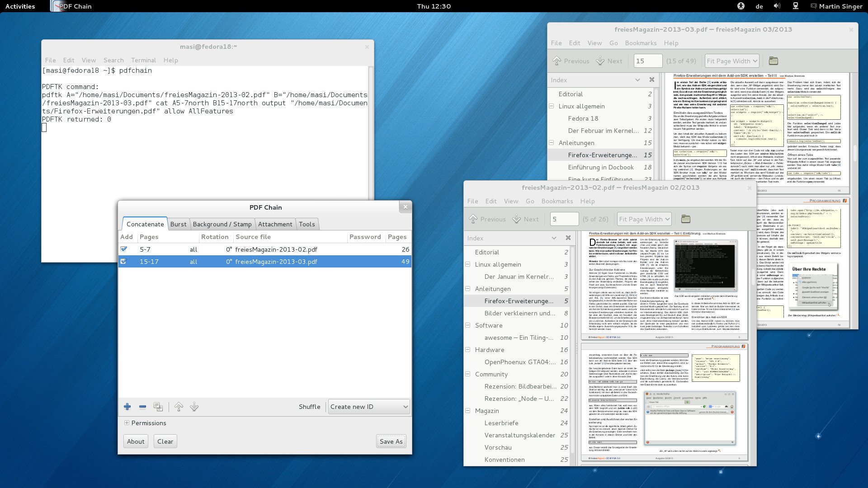Click the Move file down icon in PDF Chain
The image size is (868, 488).
click(194, 406)
